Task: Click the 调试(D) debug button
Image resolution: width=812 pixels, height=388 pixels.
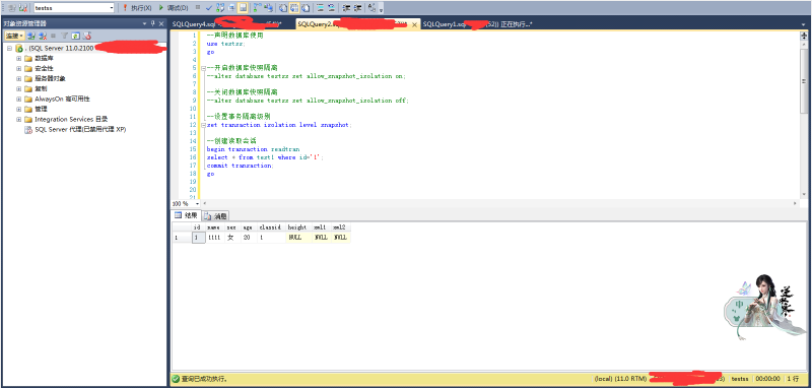Action: tap(173, 8)
